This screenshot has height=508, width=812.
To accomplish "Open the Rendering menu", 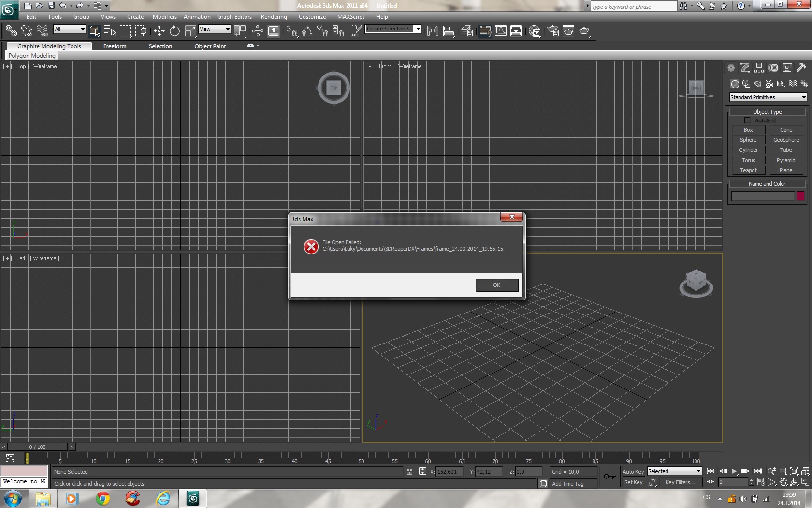I will click(x=274, y=17).
